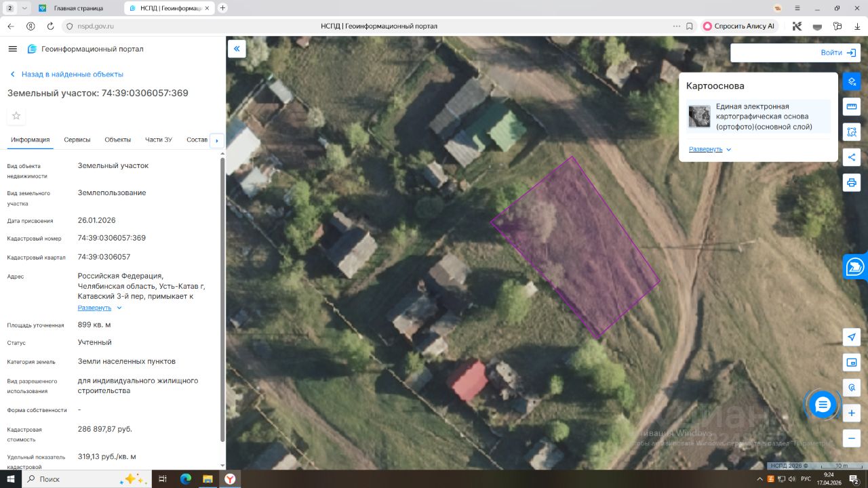Close the НСПД browser tab
This screenshot has width=868, height=488.
point(208,8)
